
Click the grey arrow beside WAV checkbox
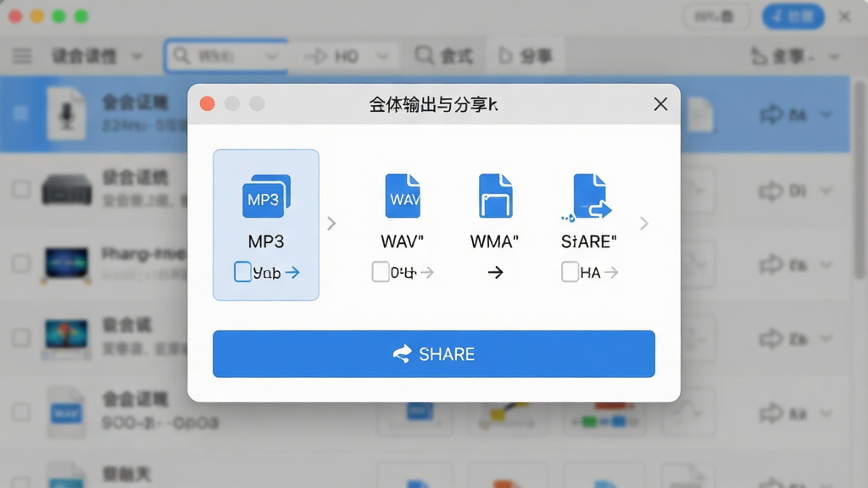tap(427, 272)
